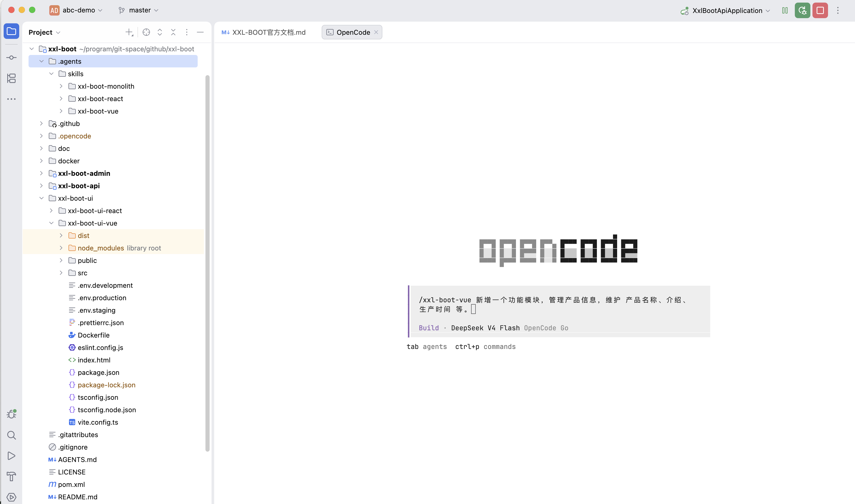Open the abc-demo project dropdown
Image resolution: width=855 pixels, height=504 pixels.
tap(82, 11)
